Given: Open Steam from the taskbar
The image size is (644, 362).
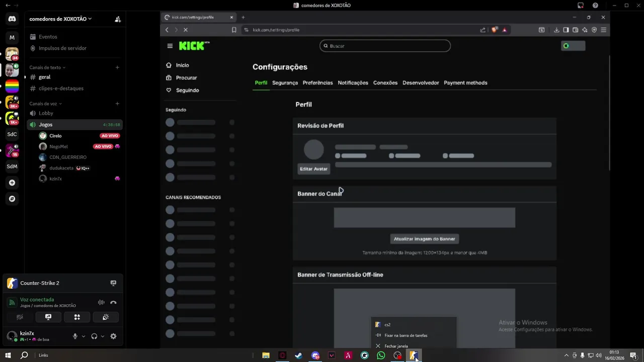Looking at the screenshot, I should (299, 355).
